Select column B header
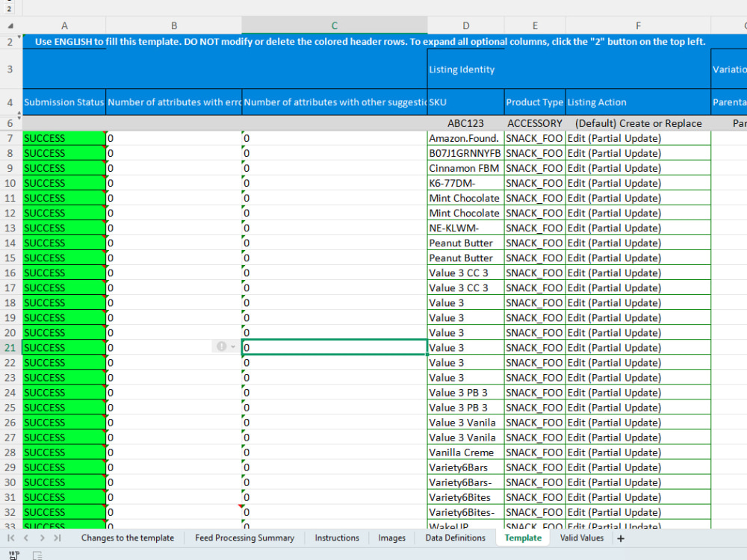This screenshot has width=747, height=560. 174,25
